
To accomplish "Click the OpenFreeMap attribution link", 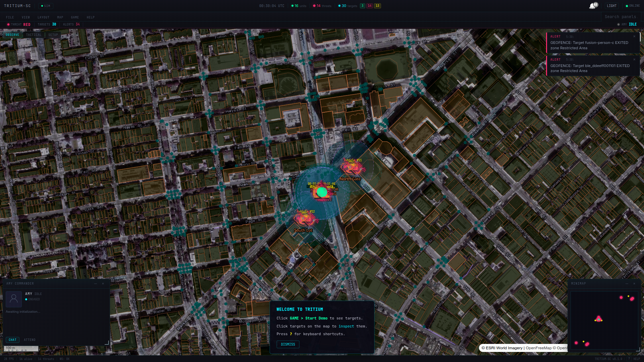I will tap(538, 348).
